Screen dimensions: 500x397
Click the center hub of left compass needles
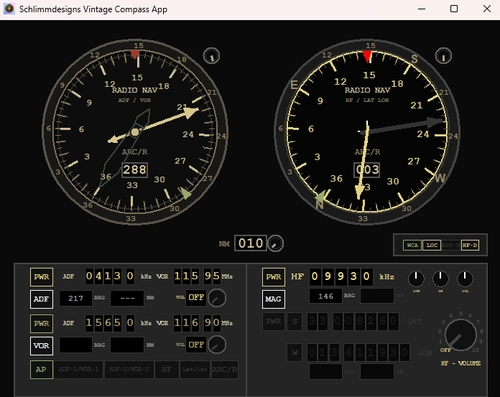(135, 132)
